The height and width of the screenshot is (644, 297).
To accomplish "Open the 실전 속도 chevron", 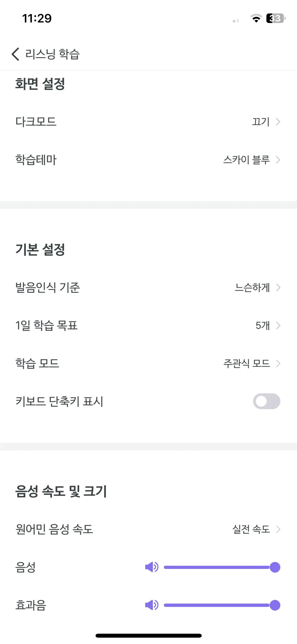I will point(278,529).
